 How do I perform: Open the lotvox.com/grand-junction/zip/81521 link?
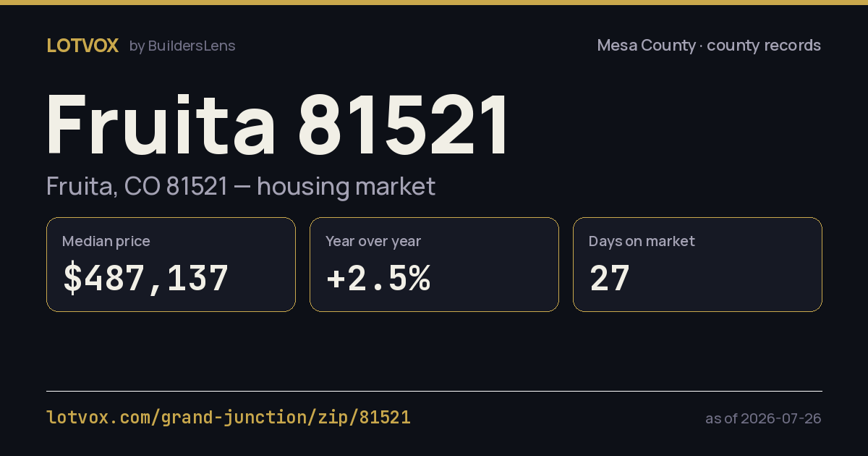229,418
